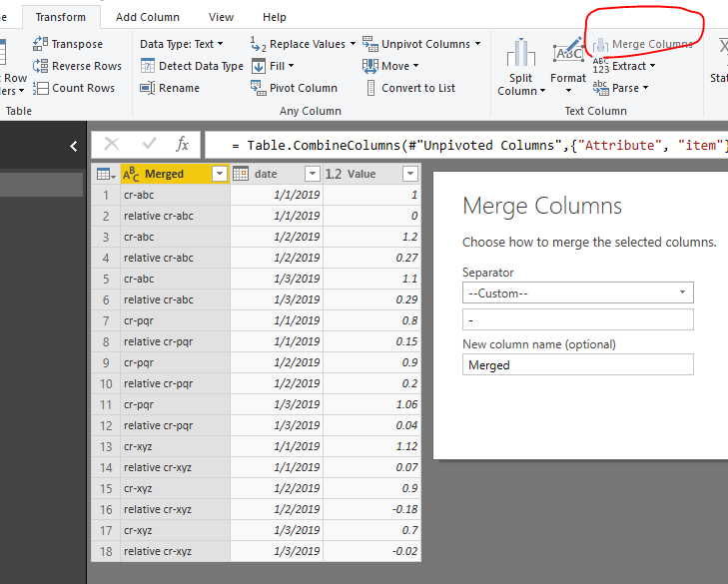Click the Count Rows icon
This screenshot has width=728, height=584.
click(40, 88)
